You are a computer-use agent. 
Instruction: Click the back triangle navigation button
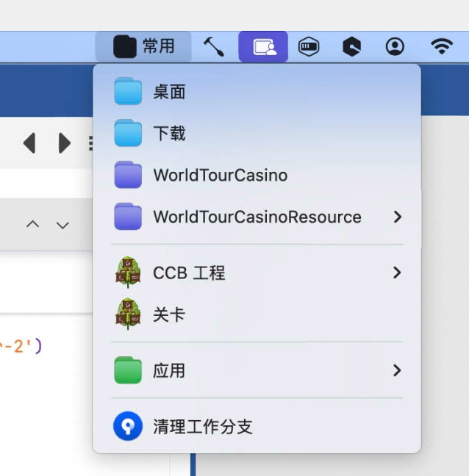[29, 143]
